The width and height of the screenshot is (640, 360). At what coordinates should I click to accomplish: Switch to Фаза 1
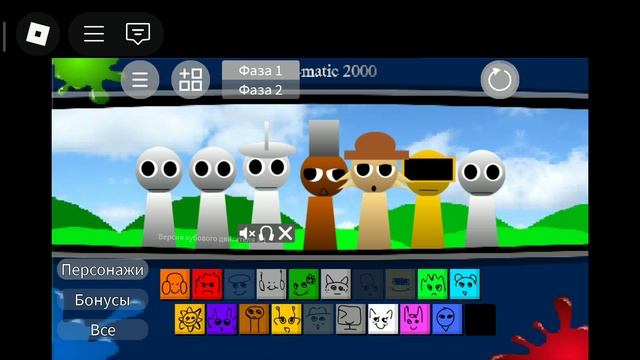click(x=260, y=70)
